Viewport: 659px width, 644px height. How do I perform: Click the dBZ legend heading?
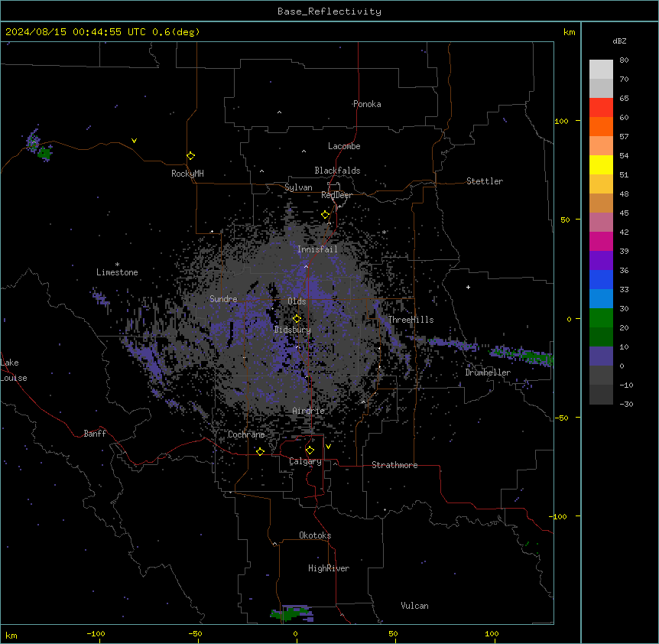619,41
